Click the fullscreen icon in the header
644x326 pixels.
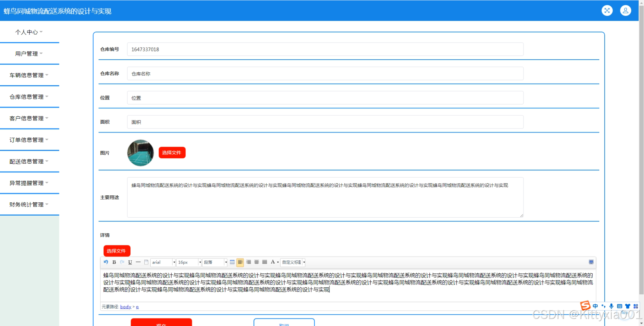607,11
